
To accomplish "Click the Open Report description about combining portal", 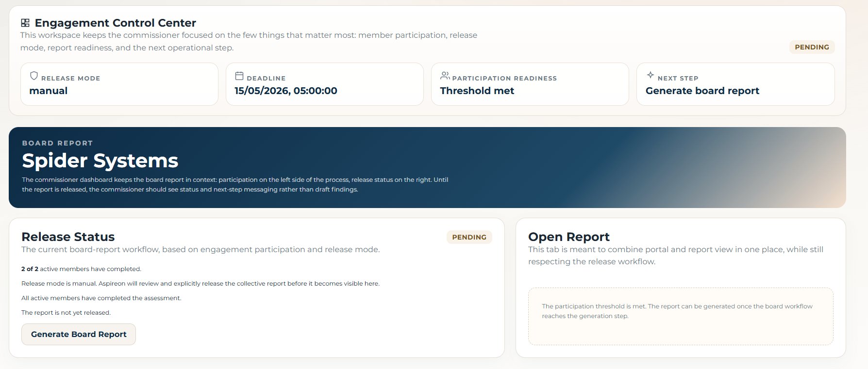I will pyautogui.click(x=676, y=256).
